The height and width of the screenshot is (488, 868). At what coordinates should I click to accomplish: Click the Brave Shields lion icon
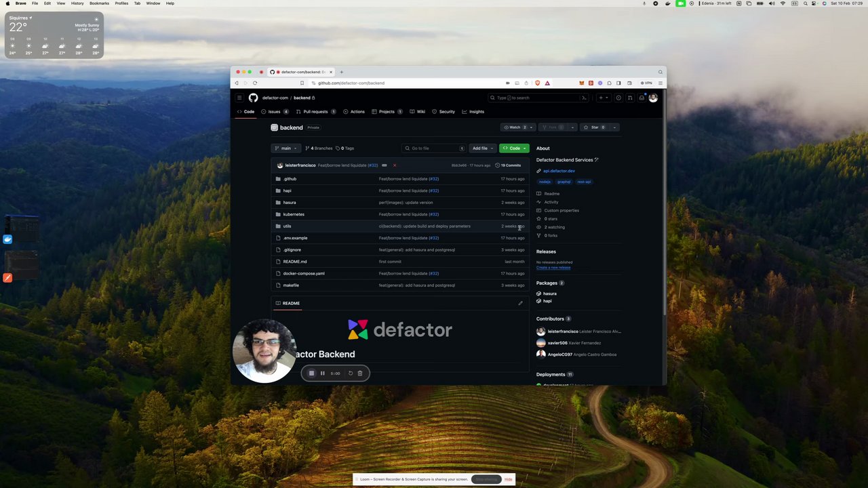[x=538, y=83]
